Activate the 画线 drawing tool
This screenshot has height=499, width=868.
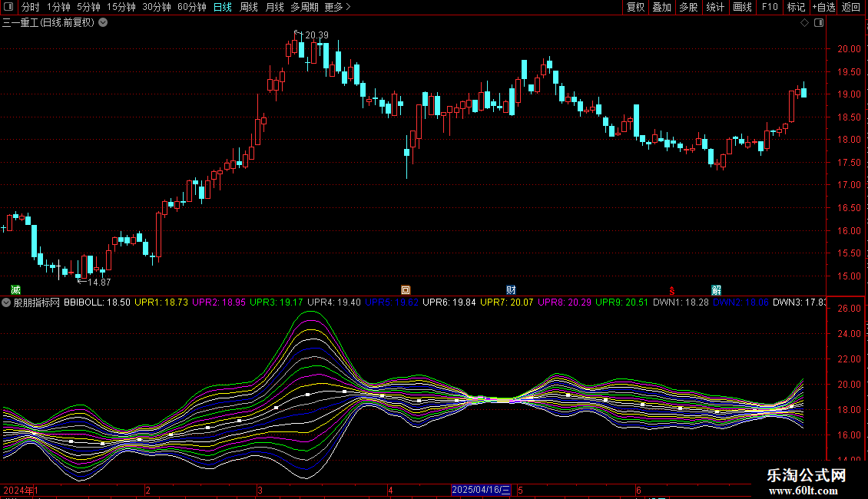point(742,7)
